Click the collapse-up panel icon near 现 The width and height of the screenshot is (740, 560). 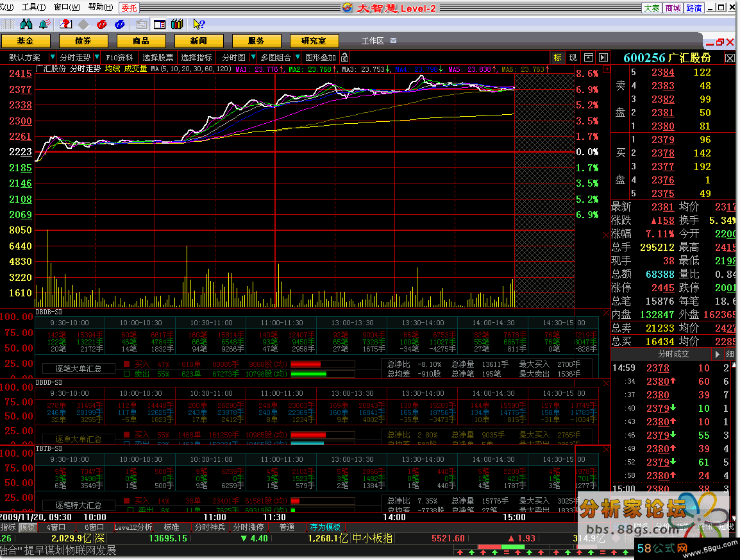(x=589, y=57)
